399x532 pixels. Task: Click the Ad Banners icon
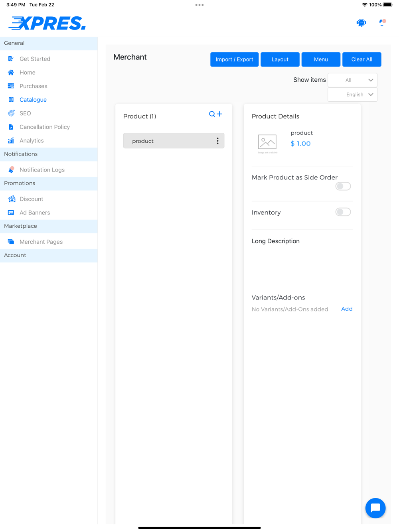tap(11, 213)
